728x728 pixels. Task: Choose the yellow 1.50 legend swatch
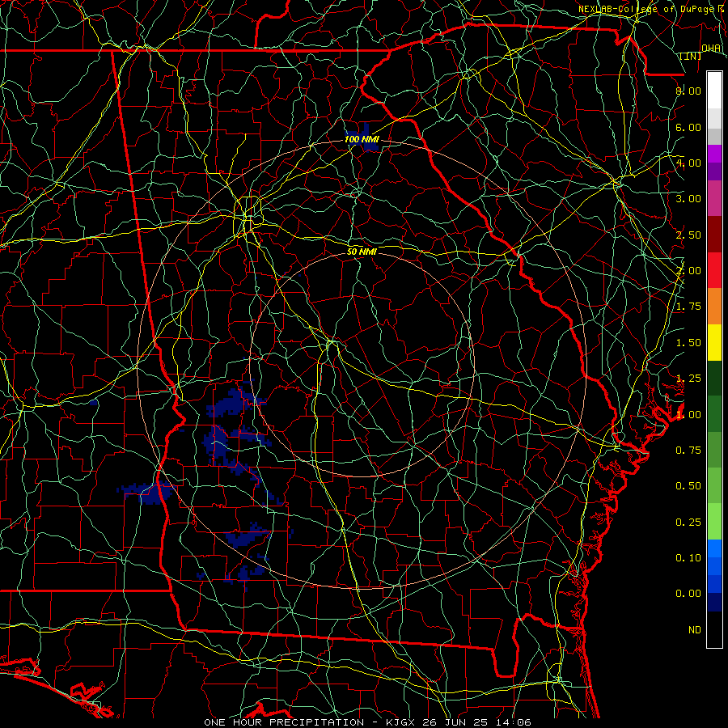click(x=714, y=342)
